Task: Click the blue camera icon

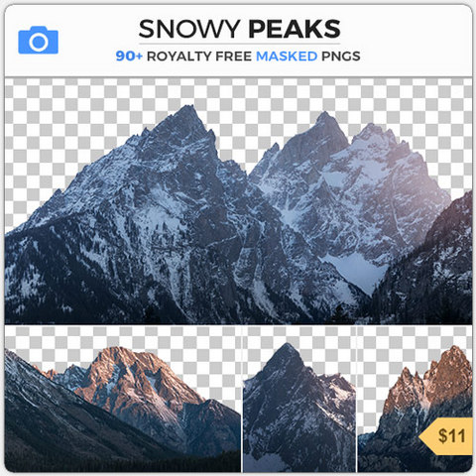Action: click(x=39, y=40)
